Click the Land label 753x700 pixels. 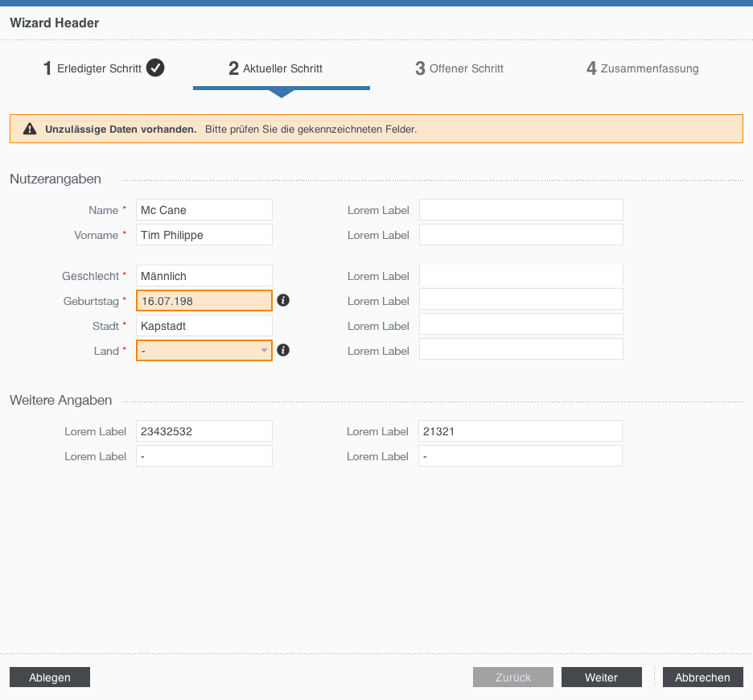click(x=106, y=351)
